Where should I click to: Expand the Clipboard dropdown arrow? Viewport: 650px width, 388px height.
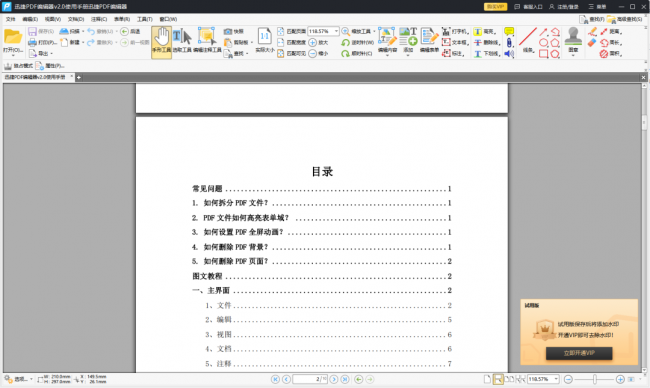[252, 43]
